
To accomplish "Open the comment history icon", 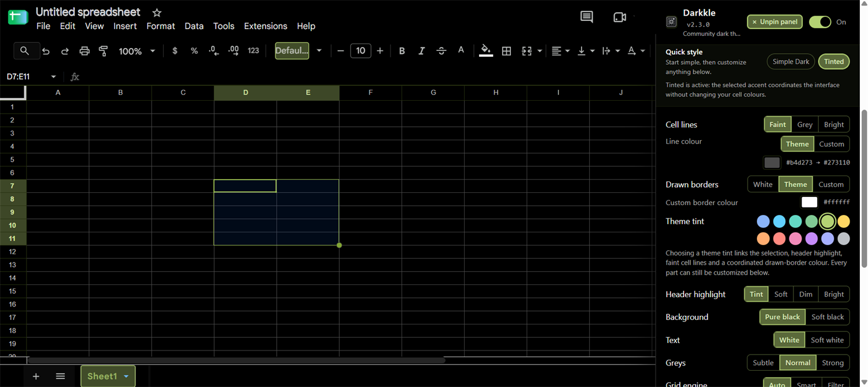I will [587, 17].
